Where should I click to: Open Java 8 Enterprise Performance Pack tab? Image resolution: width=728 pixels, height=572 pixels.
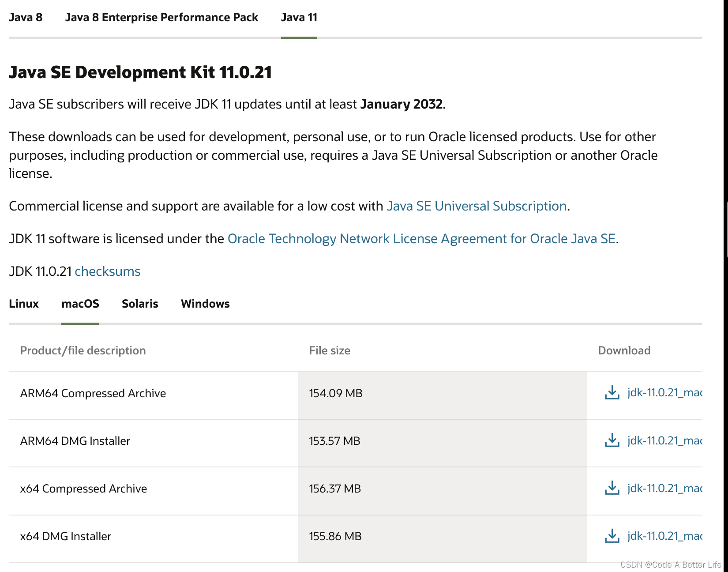pos(161,18)
